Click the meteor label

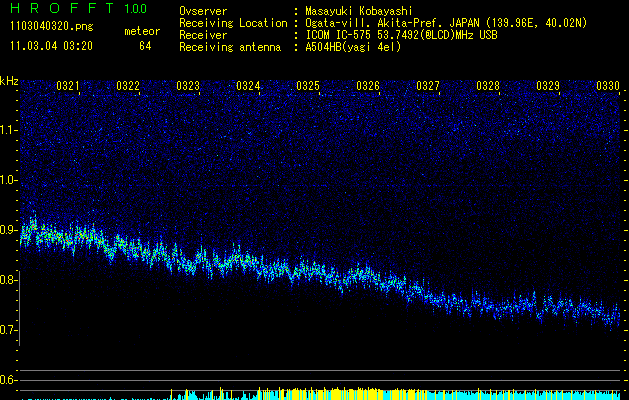(x=141, y=31)
